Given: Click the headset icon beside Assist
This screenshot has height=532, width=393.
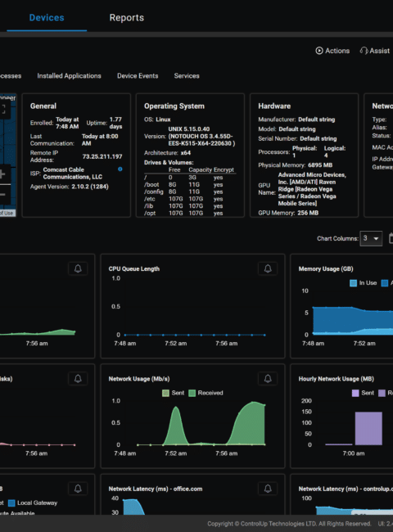Looking at the screenshot, I should pos(364,51).
